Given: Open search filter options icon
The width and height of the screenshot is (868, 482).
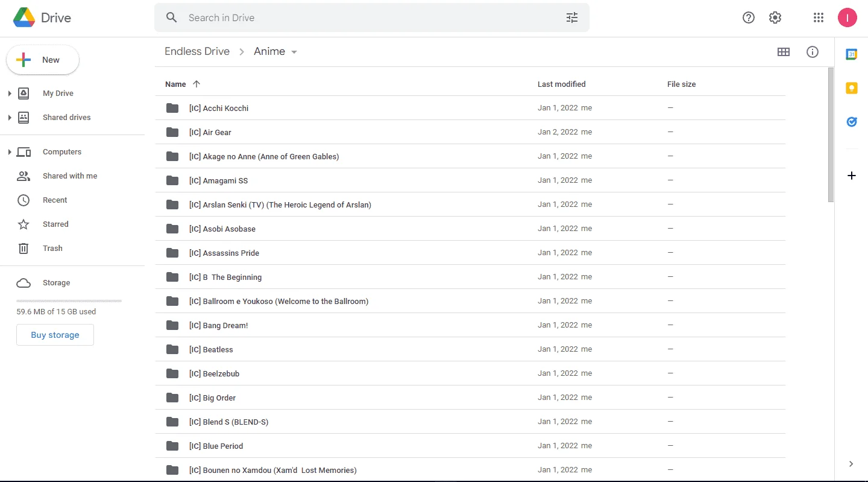Looking at the screenshot, I should [572, 17].
